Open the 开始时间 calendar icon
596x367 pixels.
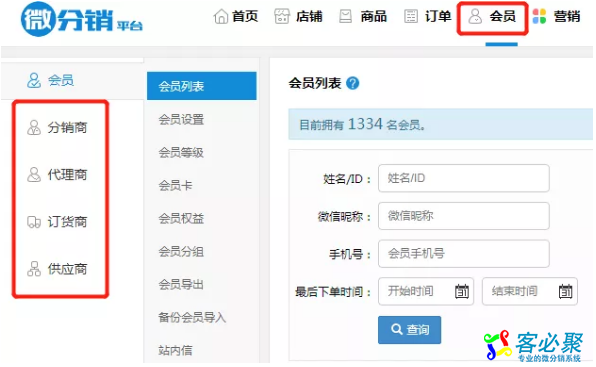click(462, 291)
